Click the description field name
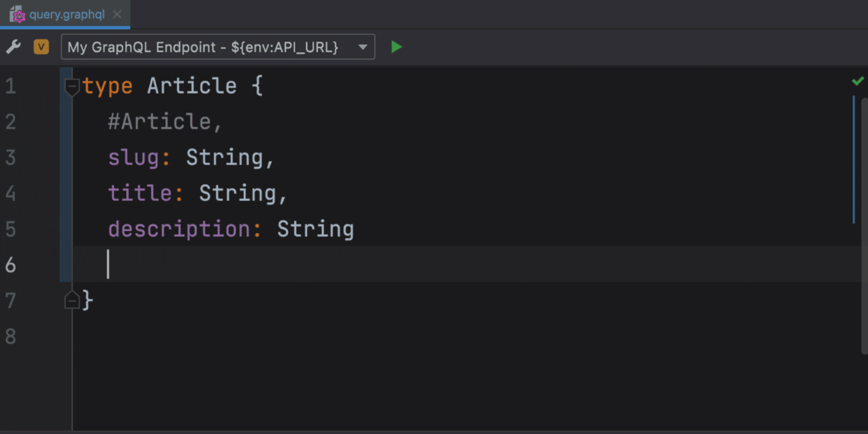Image resolution: width=868 pixels, height=434 pixels. pyautogui.click(x=179, y=229)
